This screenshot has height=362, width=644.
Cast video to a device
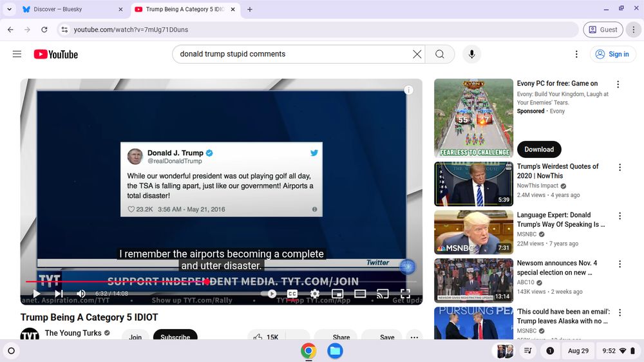pyautogui.click(x=383, y=293)
